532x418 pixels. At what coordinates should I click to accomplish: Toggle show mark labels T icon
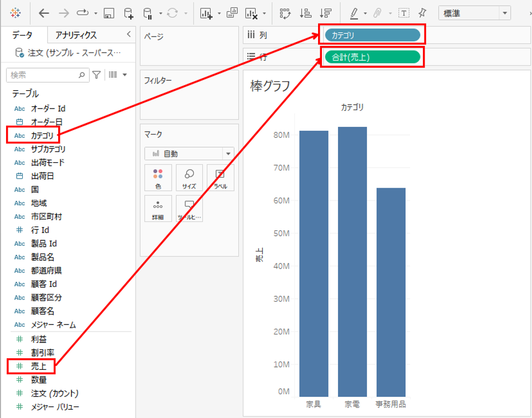[404, 13]
